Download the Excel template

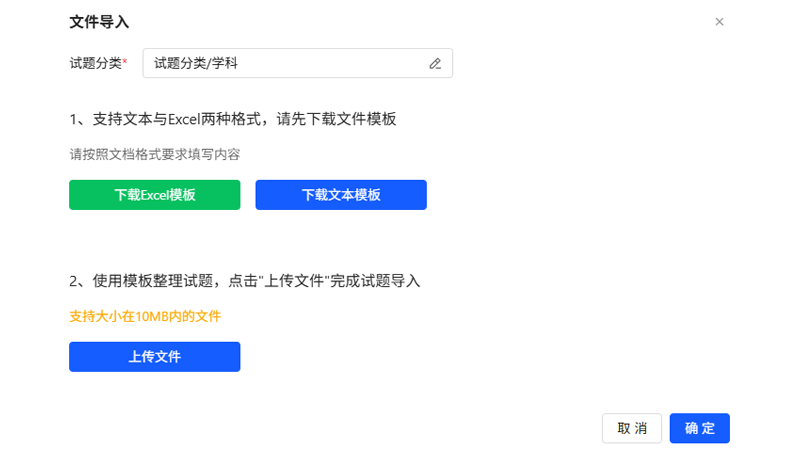154,195
